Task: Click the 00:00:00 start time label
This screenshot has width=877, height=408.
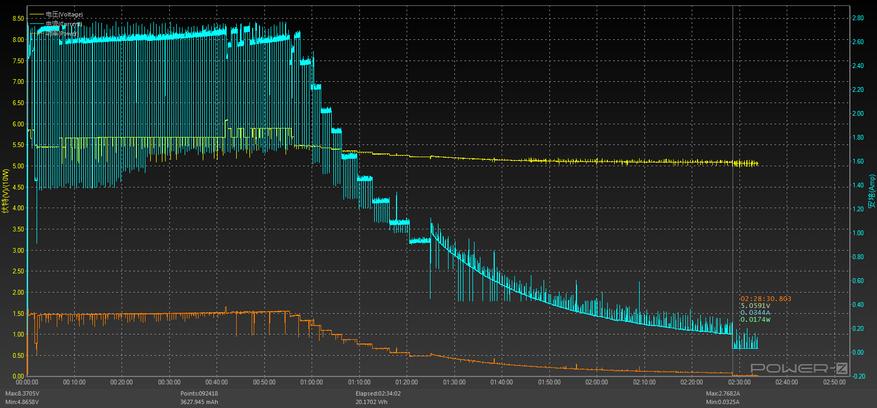Action: [28, 382]
